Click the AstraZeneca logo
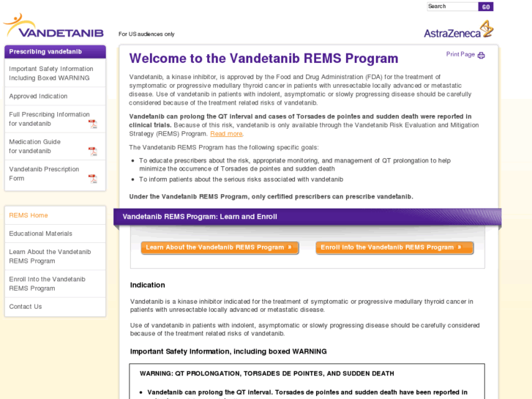The height and width of the screenshot is (399, 532). (x=458, y=29)
